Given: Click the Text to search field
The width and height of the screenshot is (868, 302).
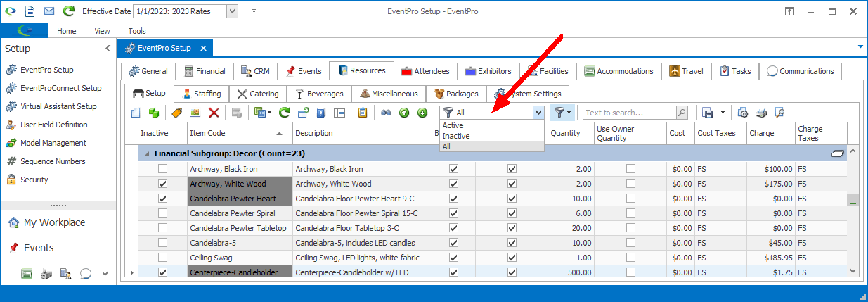Looking at the screenshot, I should tap(629, 113).
